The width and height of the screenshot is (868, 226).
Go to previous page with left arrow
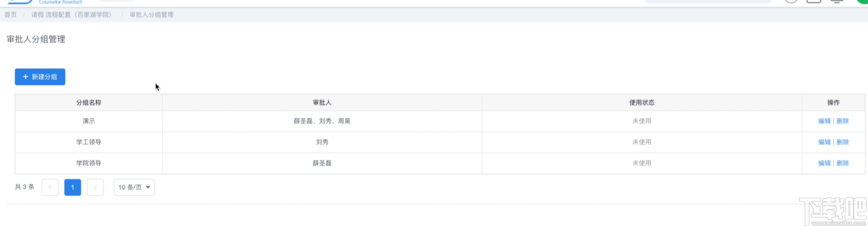[x=50, y=187]
